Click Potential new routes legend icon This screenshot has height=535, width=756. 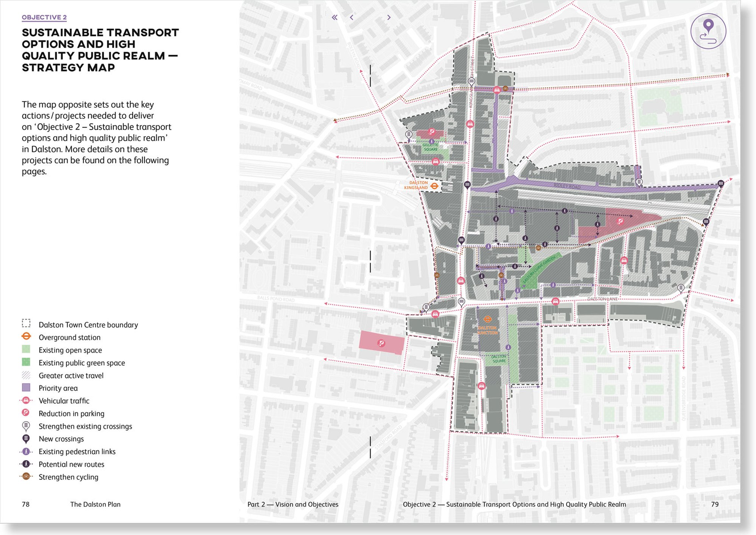tap(26, 464)
